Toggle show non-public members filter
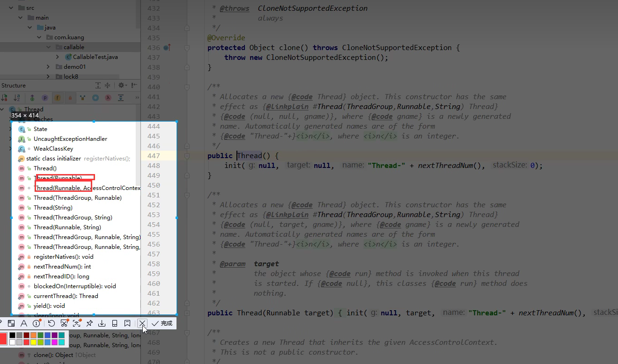This screenshot has width=618, height=364. pyautogui.click(x=70, y=98)
